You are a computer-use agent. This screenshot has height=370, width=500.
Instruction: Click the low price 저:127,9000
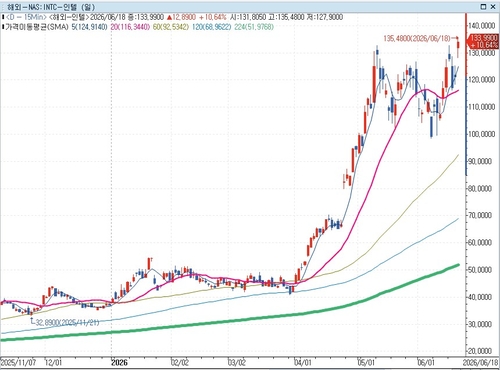325,17
